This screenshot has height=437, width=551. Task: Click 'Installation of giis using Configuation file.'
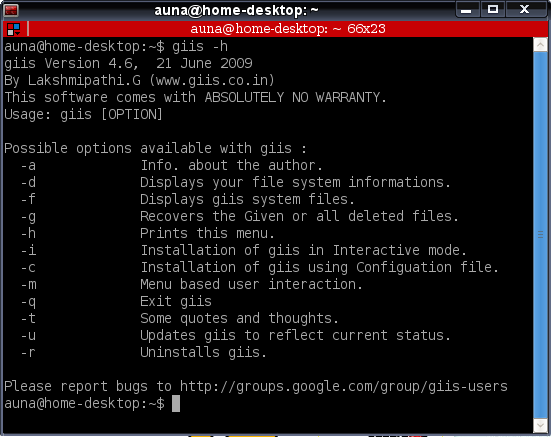tap(319, 268)
